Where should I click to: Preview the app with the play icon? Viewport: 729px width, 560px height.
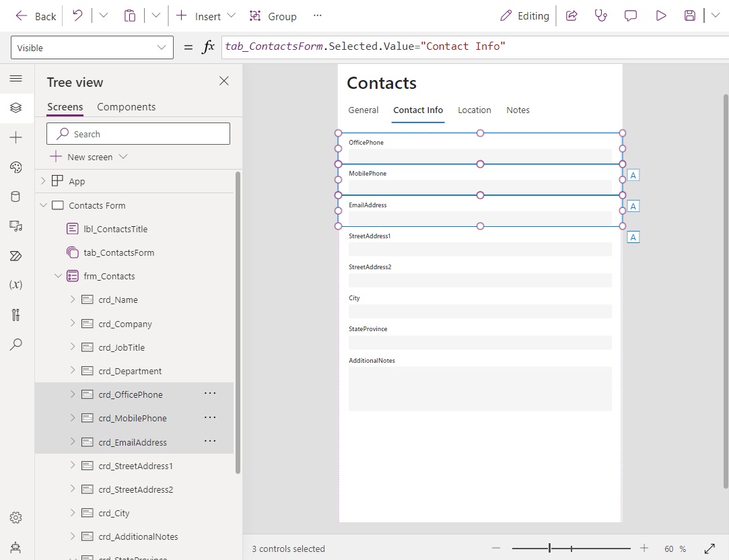[660, 15]
